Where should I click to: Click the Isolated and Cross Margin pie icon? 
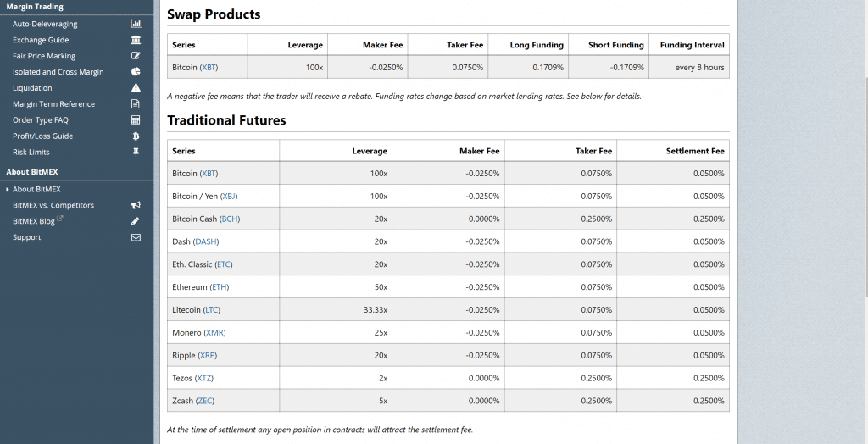[136, 72]
